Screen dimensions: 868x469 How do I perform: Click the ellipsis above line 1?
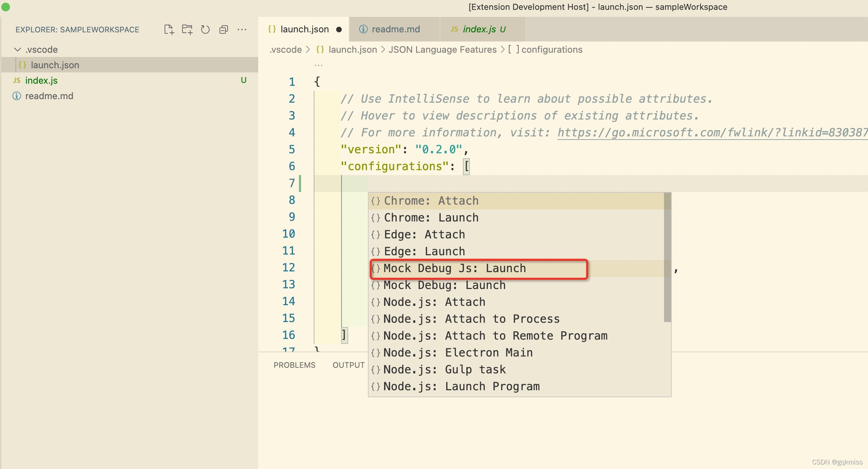[x=319, y=65]
